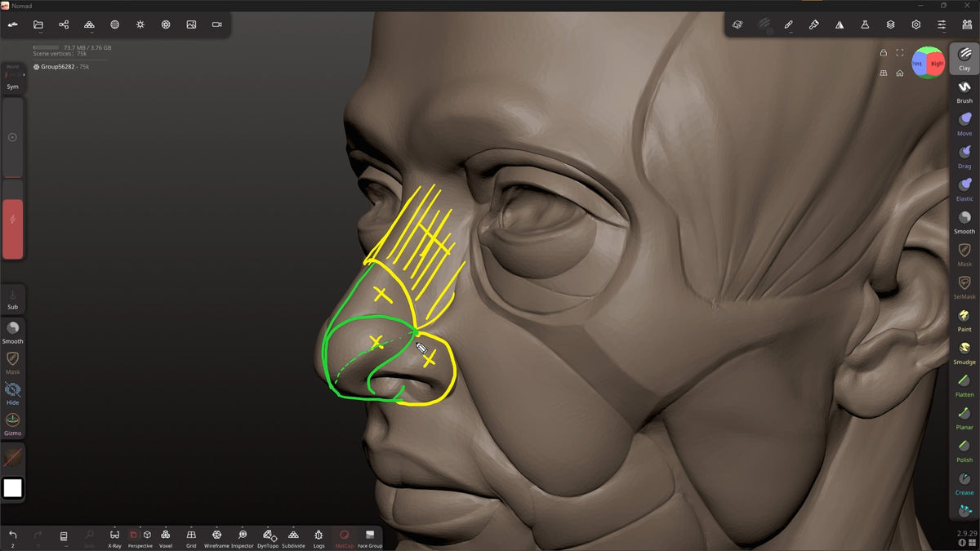980x551 pixels.
Task: Open the material sphere menu
Action: pos(114,24)
